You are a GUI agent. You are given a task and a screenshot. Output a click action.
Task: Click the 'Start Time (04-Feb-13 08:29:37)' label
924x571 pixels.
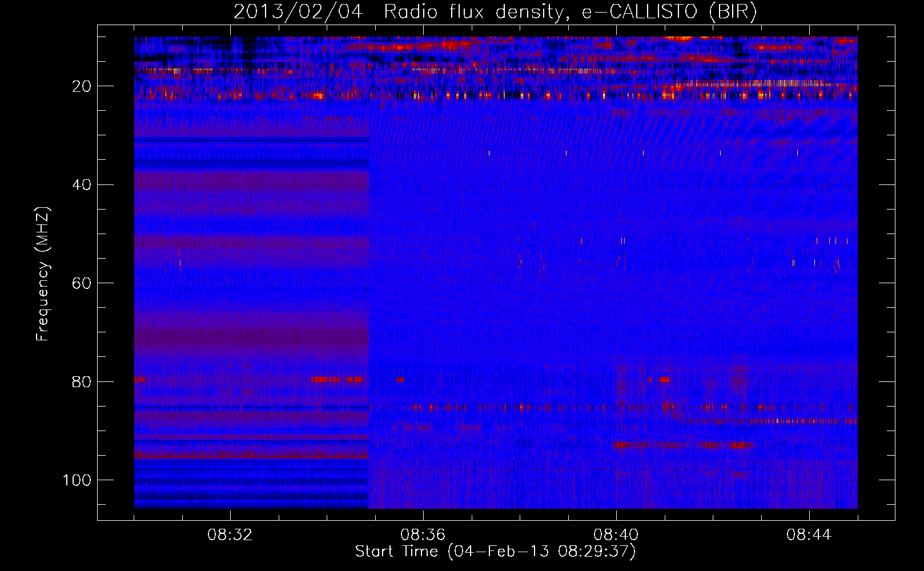pos(495,552)
